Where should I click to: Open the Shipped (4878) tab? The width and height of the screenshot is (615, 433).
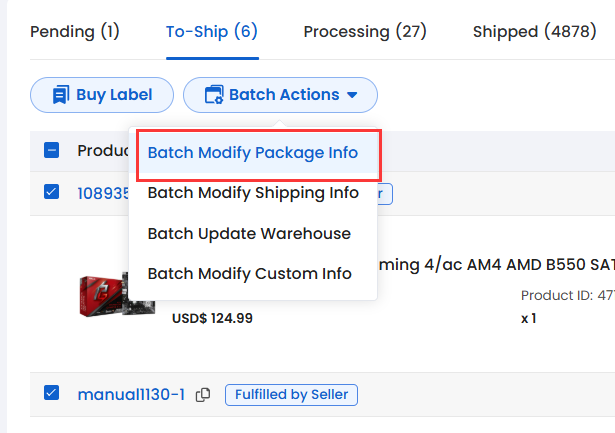pos(535,32)
